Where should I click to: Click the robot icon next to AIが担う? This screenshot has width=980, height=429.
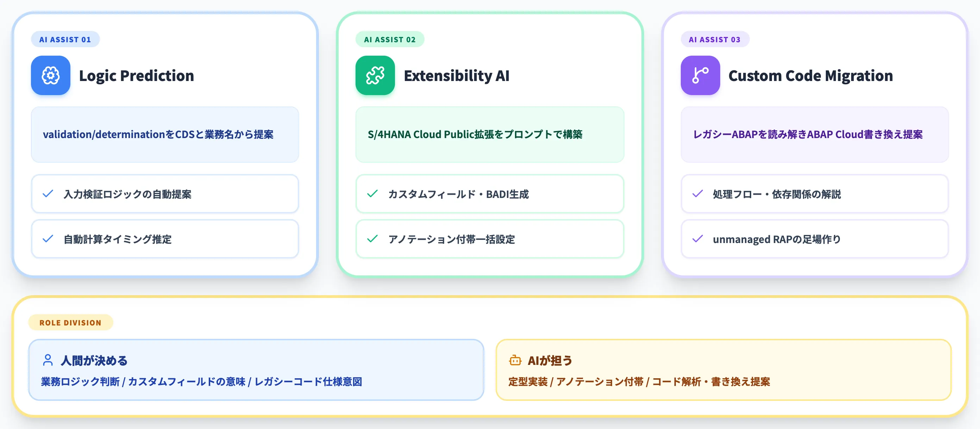[x=515, y=360]
